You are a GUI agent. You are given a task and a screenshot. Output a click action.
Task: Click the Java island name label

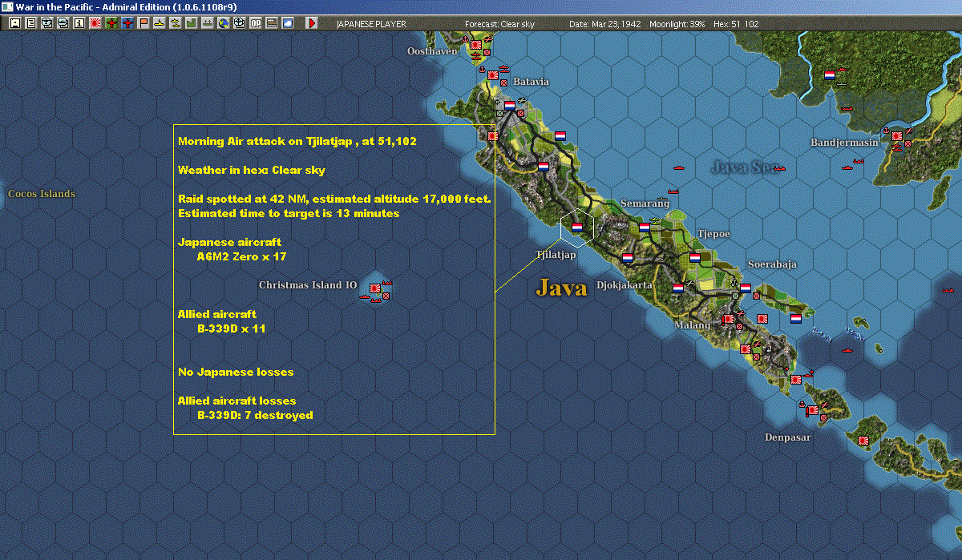point(561,288)
